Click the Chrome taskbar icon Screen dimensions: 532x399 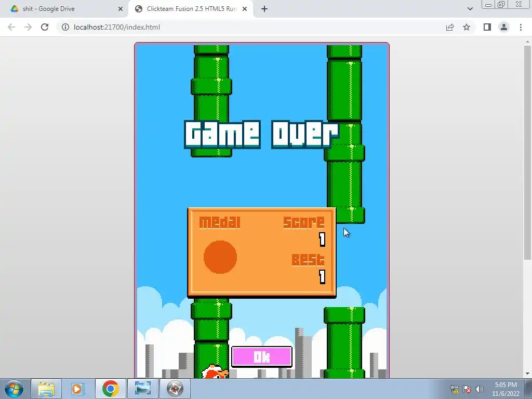coord(110,389)
